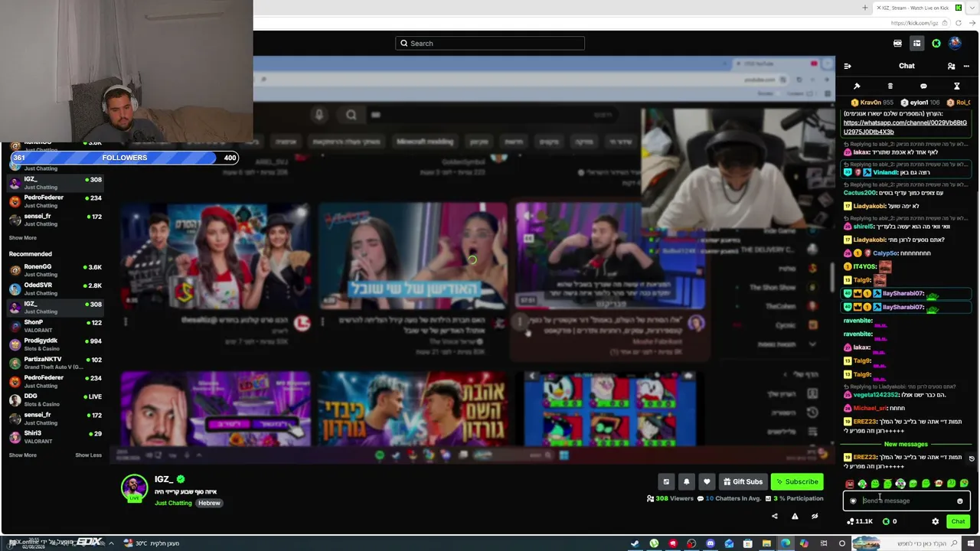The width and height of the screenshot is (980, 551).
Task: Open Shiri3 channel in sidebar
Action: tap(55, 437)
